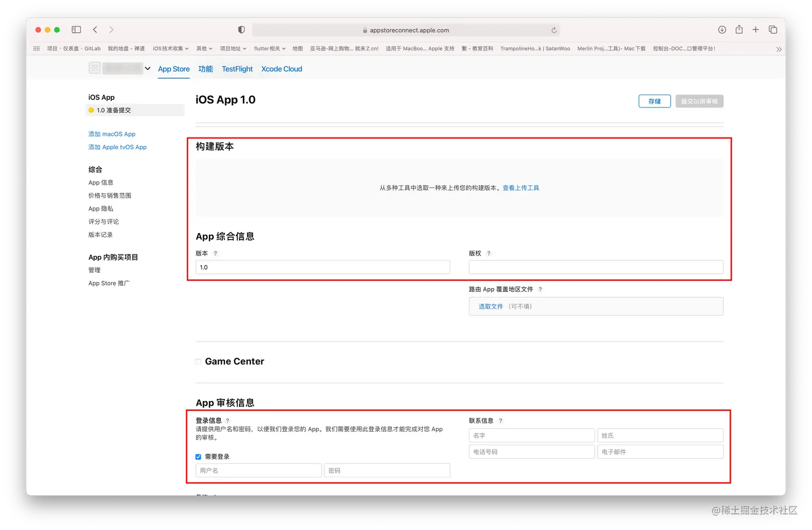Expand iOS技术收集 bookmark folder
This screenshot has width=812, height=530.
[171, 48]
